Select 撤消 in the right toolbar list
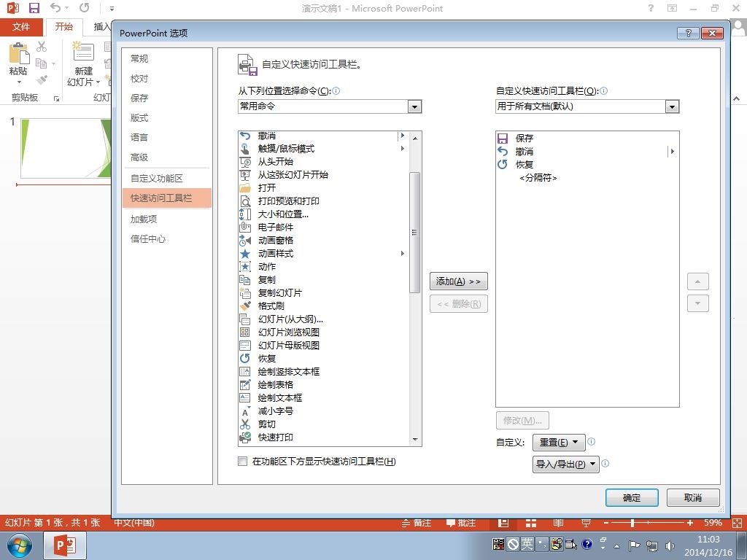The image size is (747, 560). [x=587, y=152]
